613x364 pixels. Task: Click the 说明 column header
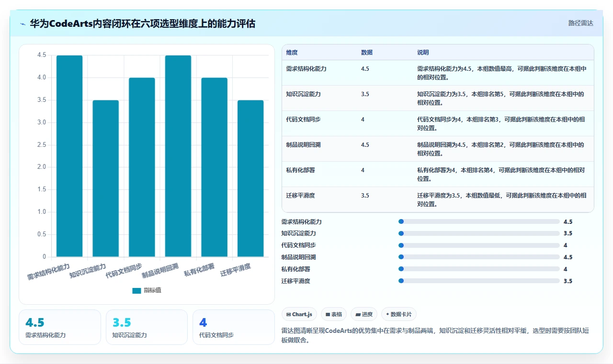coord(423,53)
